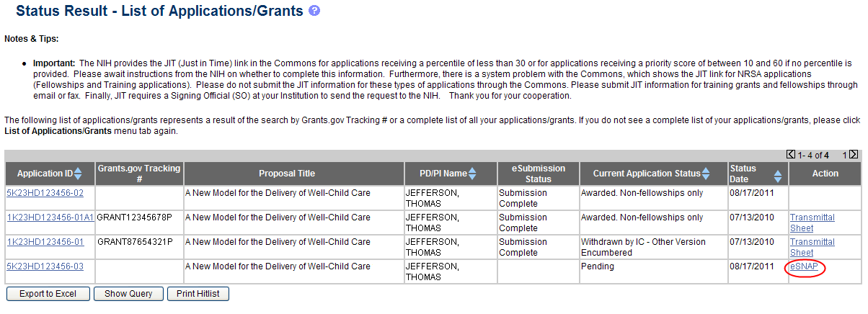Go to the next results page arrow
Image resolution: width=868 pixels, height=314 pixels.
pyautogui.click(x=854, y=154)
